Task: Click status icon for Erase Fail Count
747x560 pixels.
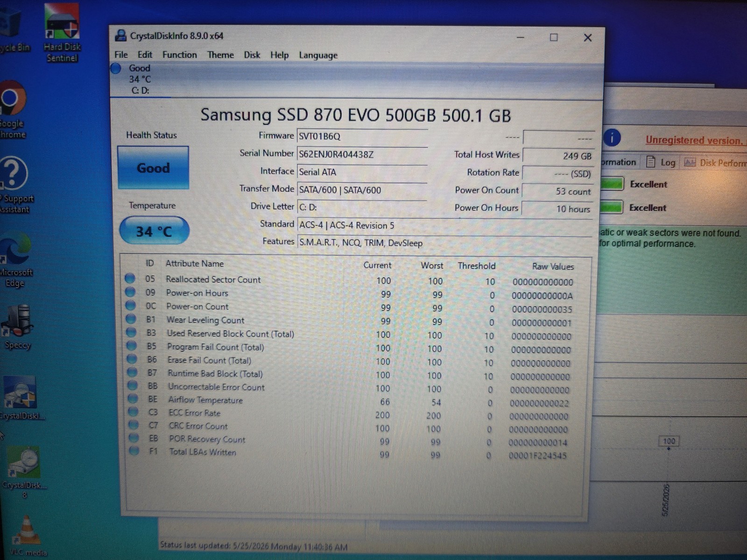Action: point(132,359)
